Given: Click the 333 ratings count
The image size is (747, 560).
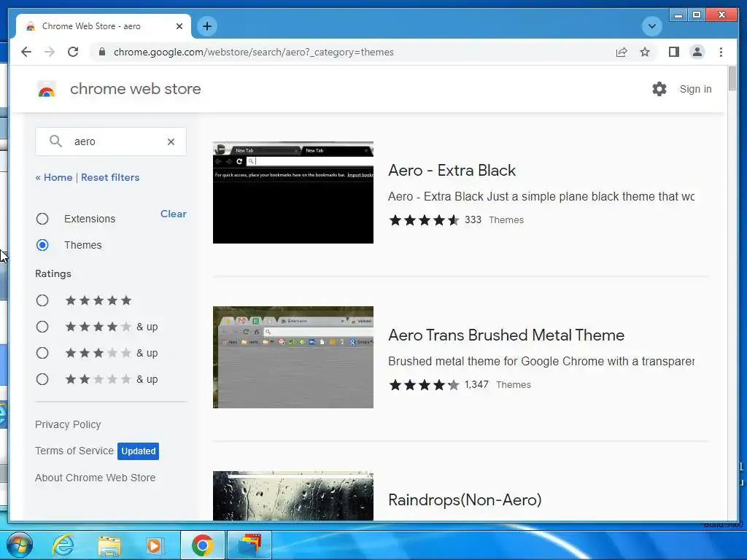Looking at the screenshot, I should (473, 219).
